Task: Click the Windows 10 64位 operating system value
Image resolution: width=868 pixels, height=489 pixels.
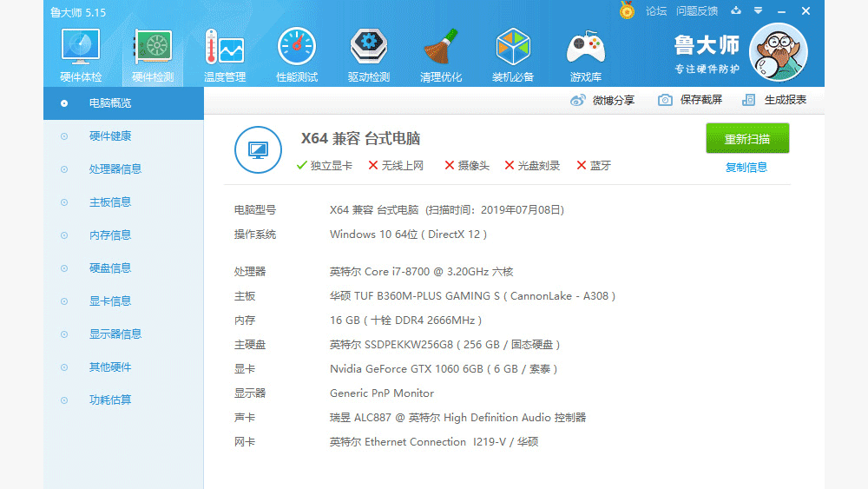Action: pos(408,235)
